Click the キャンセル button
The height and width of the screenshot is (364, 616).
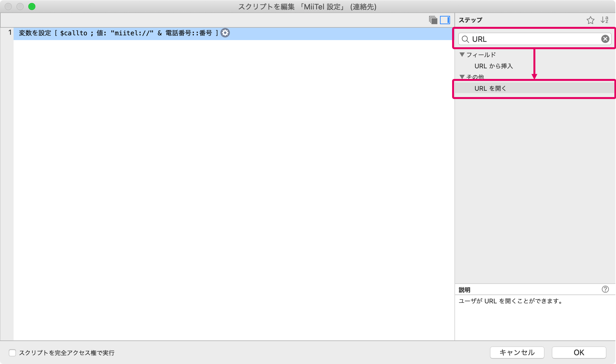[x=517, y=352]
